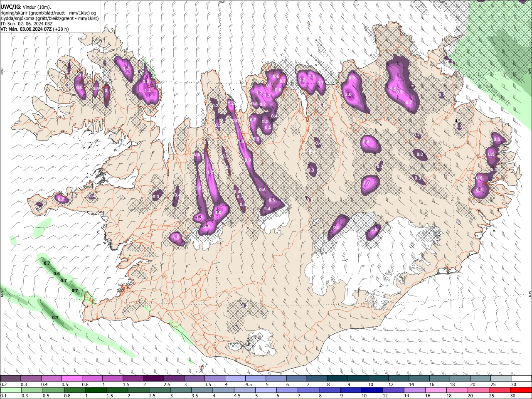This screenshot has height=399, width=532.
Task: Select the white 30 swatch ending upper legend
Action: click(521, 379)
